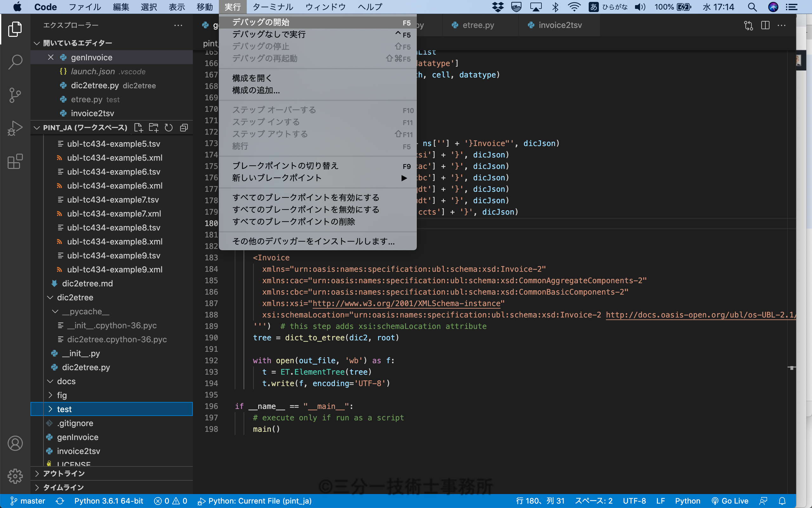Click the UTF-8 encoding indicator
812x508 pixels.
tap(634, 501)
